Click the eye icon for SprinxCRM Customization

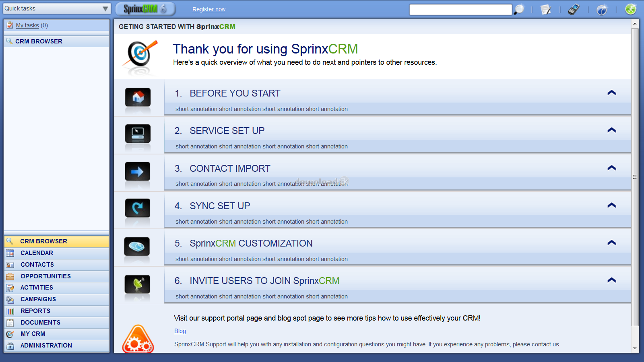(137, 247)
